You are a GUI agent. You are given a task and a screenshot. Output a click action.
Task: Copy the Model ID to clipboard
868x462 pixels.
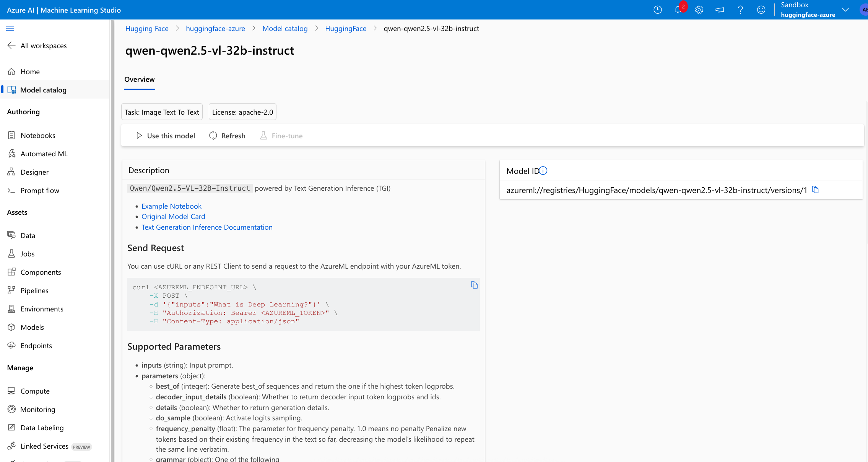[x=815, y=190]
